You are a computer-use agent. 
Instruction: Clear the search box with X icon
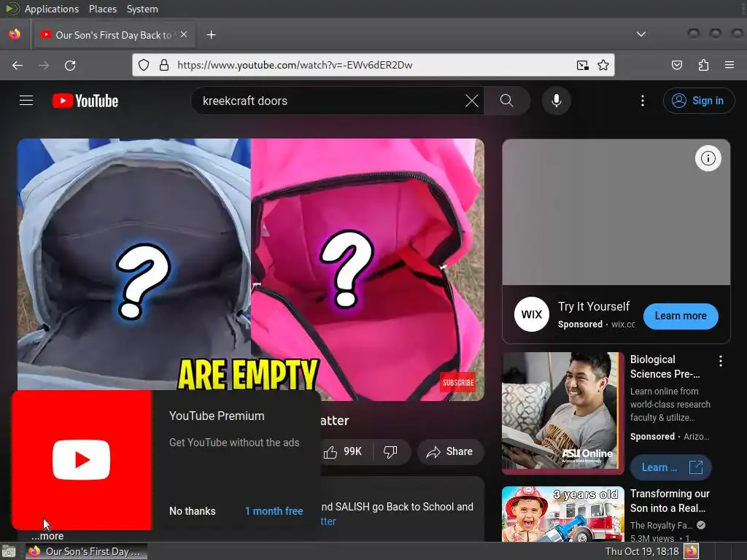click(x=472, y=101)
